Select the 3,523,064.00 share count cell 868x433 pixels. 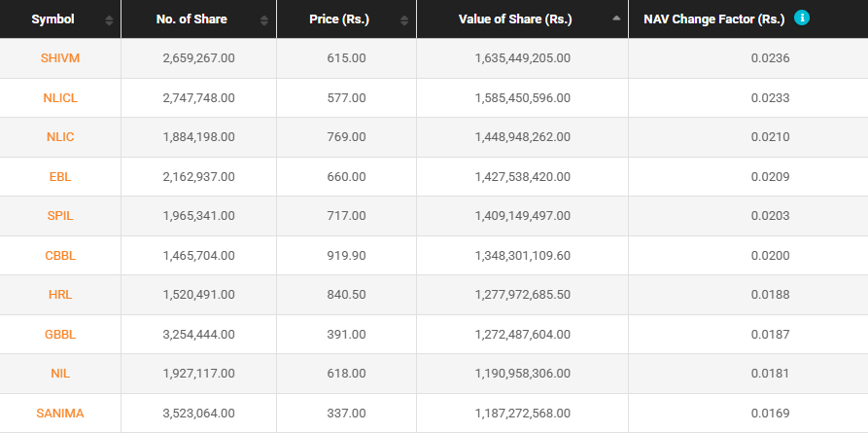[198, 414]
